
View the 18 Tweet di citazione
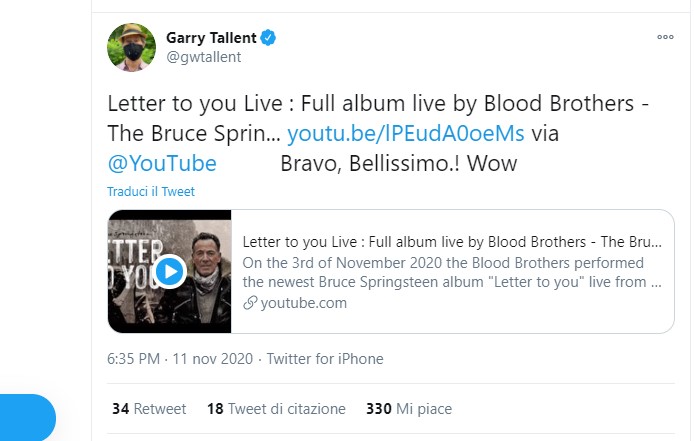click(x=275, y=409)
